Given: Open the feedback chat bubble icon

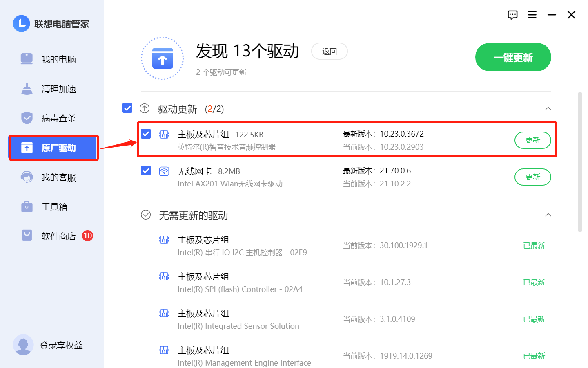Looking at the screenshot, I should 512,15.
